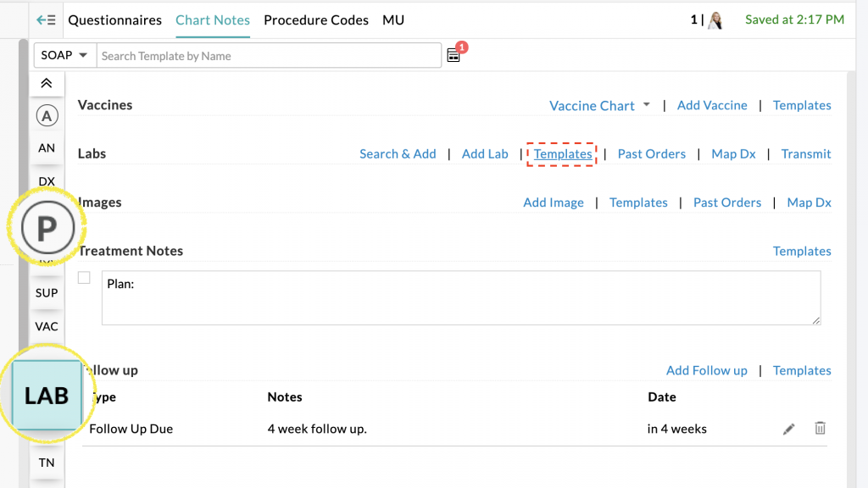
Task: Click Add Follow up link
Action: (x=706, y=370)
